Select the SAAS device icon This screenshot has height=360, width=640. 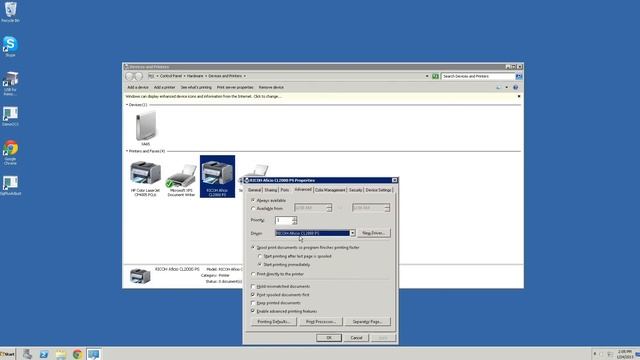pyautogui.click(x=146, y=129)
